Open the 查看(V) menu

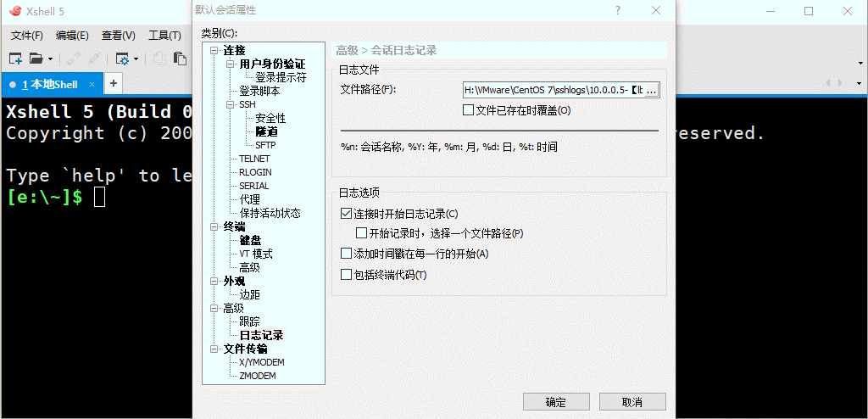[119, 36]
